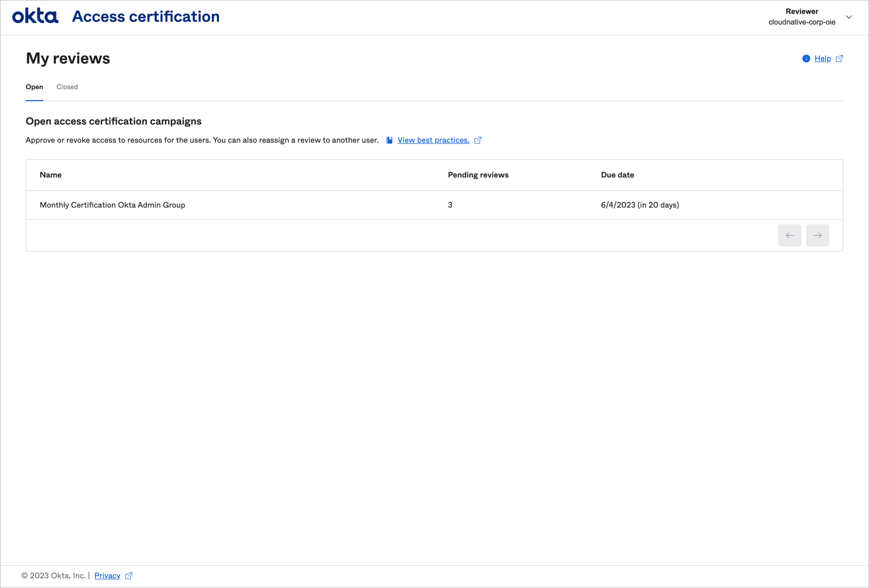Open the Help link
869x588 pixels.
click(823, 58)
